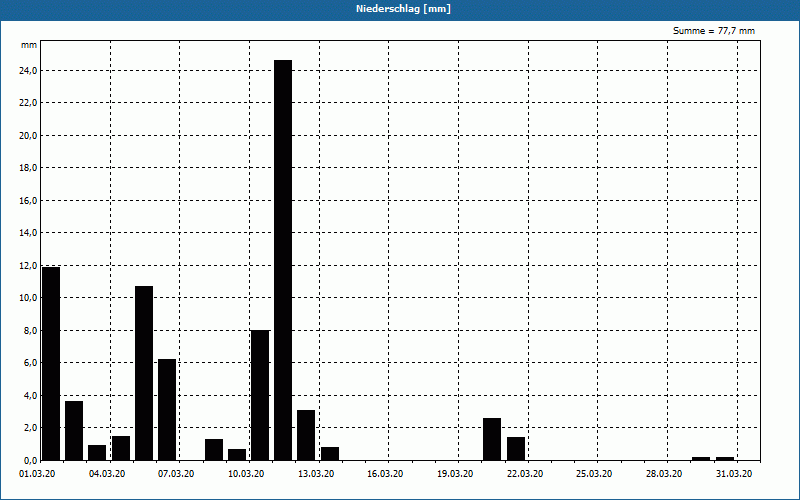Click the bar directly above 13.03.20 tick
Image resolution: width=800 pixels, height=500 pixels.
[x=330, y=454]
